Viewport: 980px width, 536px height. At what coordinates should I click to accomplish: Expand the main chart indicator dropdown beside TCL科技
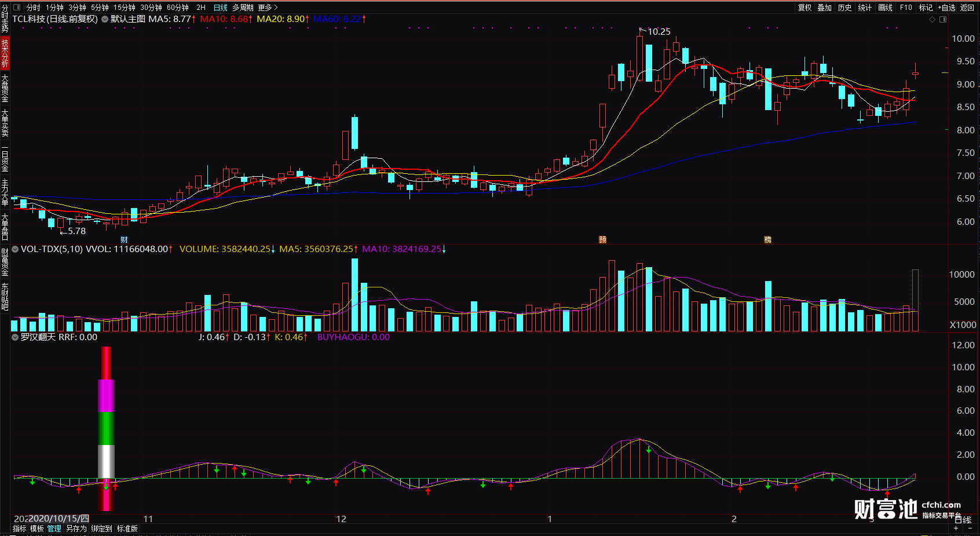pos(104,19)
